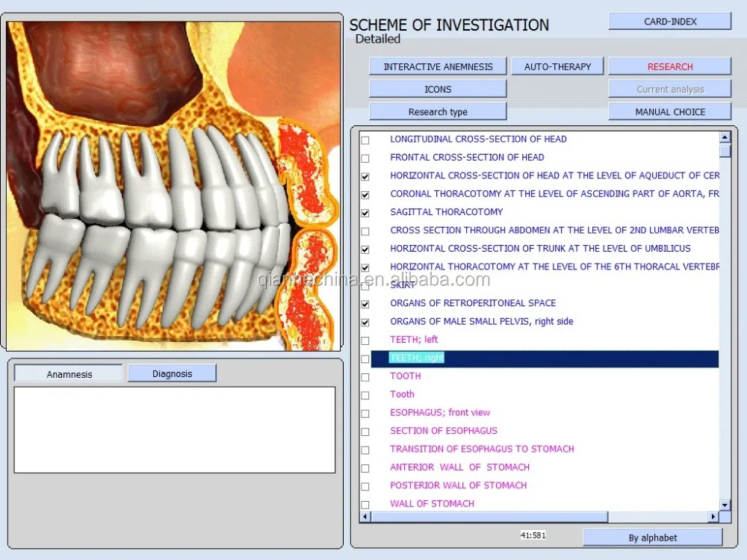Open the CARD-INDEX button
This screenshot has height=560, width=747.
tap(669, 22)
